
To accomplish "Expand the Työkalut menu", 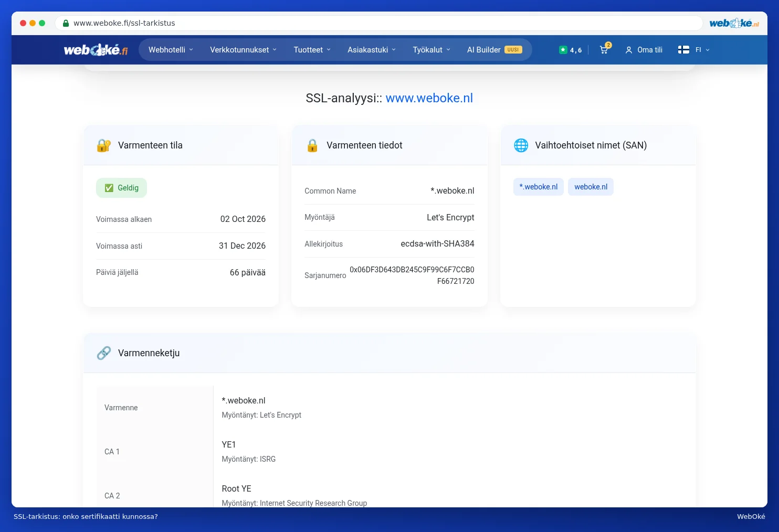I will pos(431,50).
